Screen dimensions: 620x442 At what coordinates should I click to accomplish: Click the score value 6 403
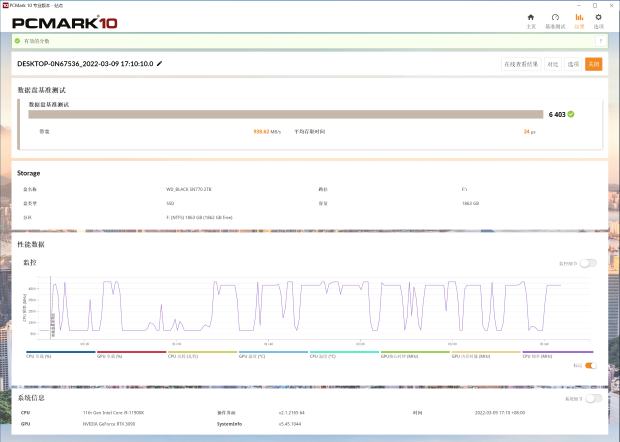557,114
